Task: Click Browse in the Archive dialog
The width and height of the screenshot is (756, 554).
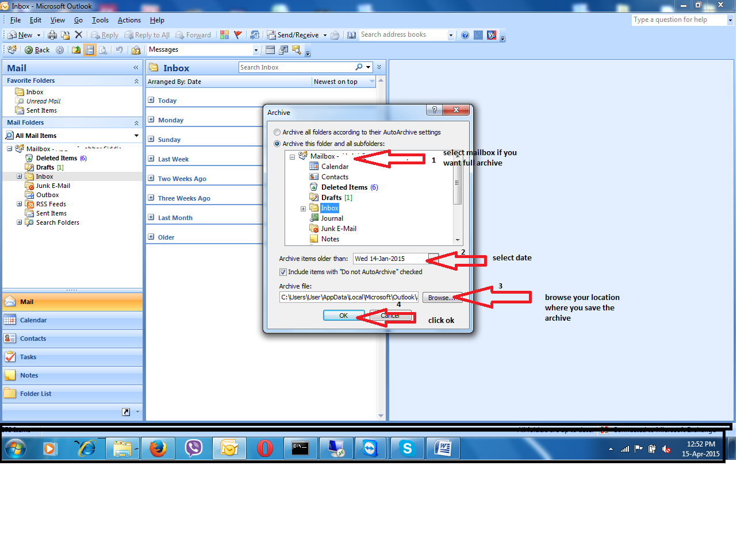Action: pos(442,298)
